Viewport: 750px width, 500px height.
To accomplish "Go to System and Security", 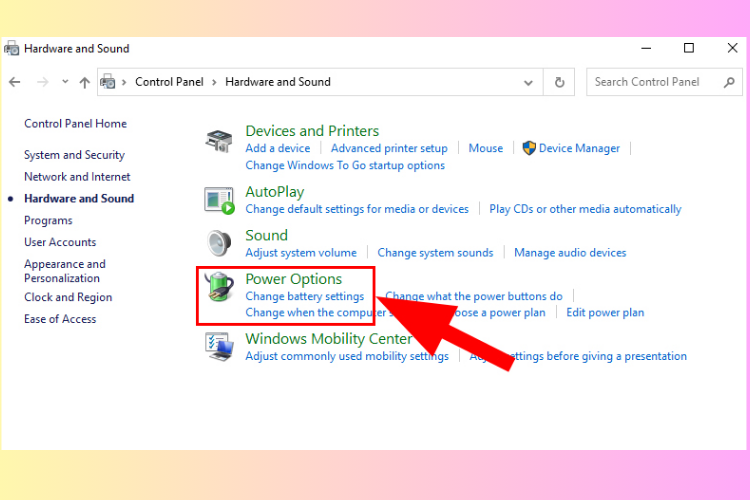I will [75, 155].
